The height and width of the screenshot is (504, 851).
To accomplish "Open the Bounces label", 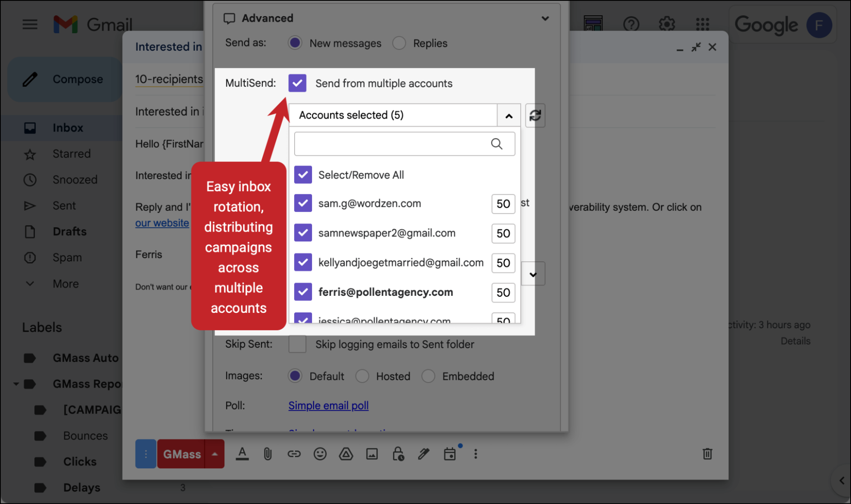I will coord(85,435).
